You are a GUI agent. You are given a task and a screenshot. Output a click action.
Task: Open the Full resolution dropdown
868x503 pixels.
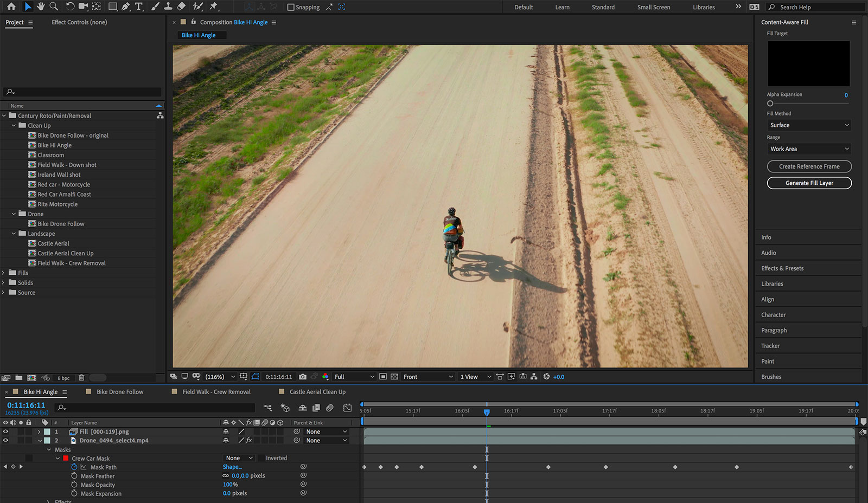[x=354, y=377]
